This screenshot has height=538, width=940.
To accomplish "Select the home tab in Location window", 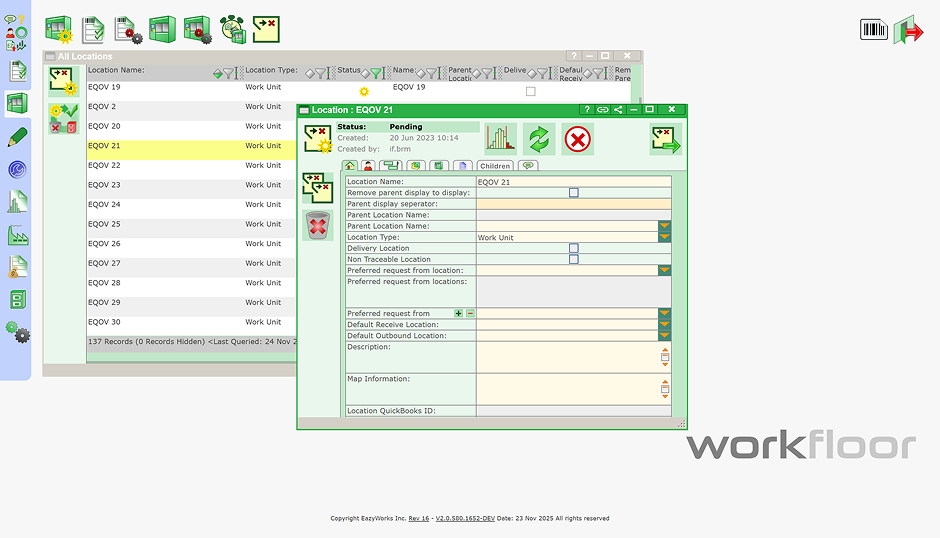I will (x=350, y=166).
